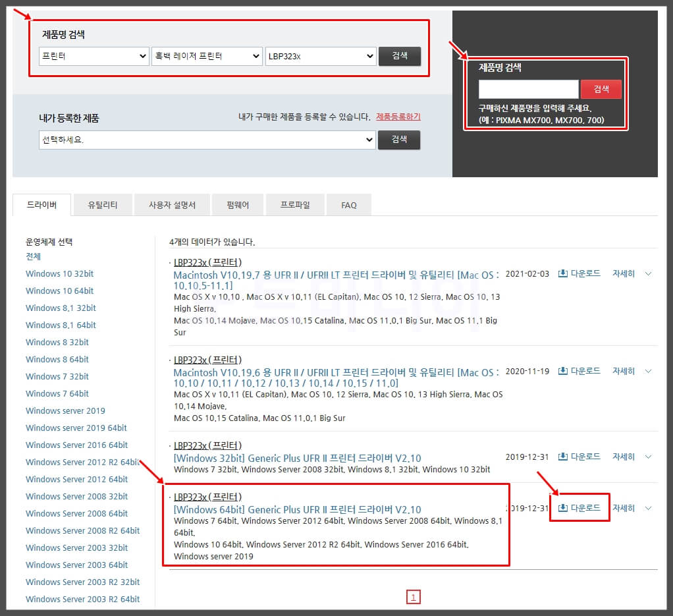
Task: Expand 자세히 details for the Windows 32bit driver
Action: 624,456
